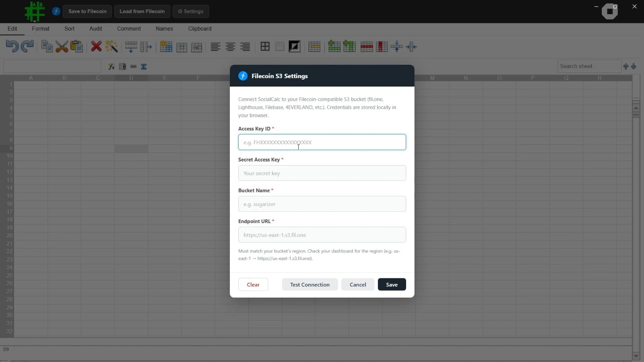Viewport: 644px width, 362px height.
Task: Switch to the Sort tab
Action: click(x=69, y=29)
